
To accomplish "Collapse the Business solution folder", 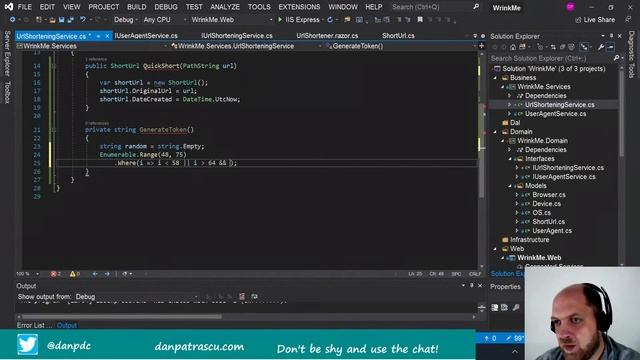I will 496,78.
